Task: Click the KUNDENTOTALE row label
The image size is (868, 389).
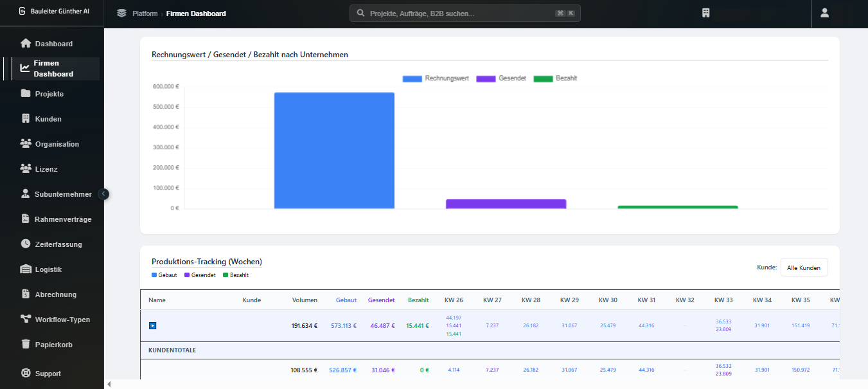Action: [172, 350]
